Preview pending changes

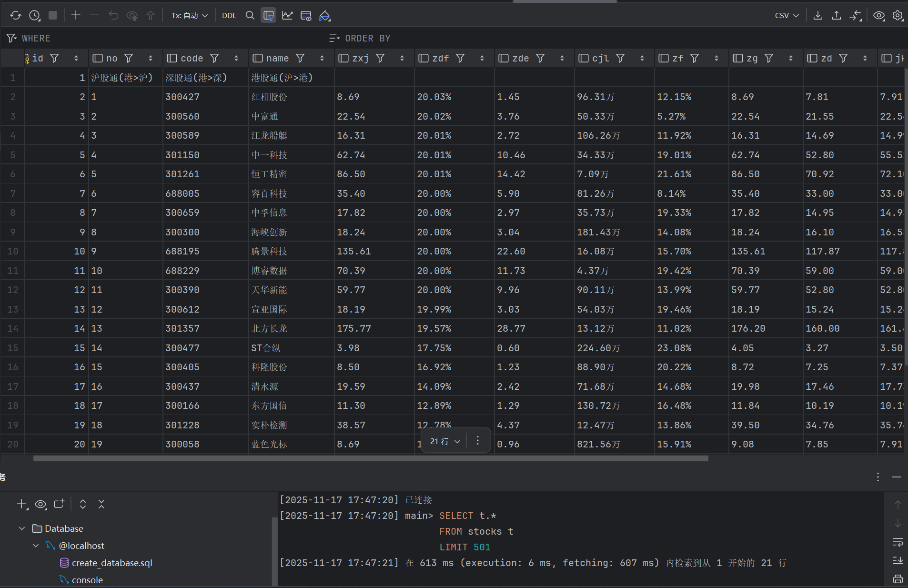tap(132, 16)
